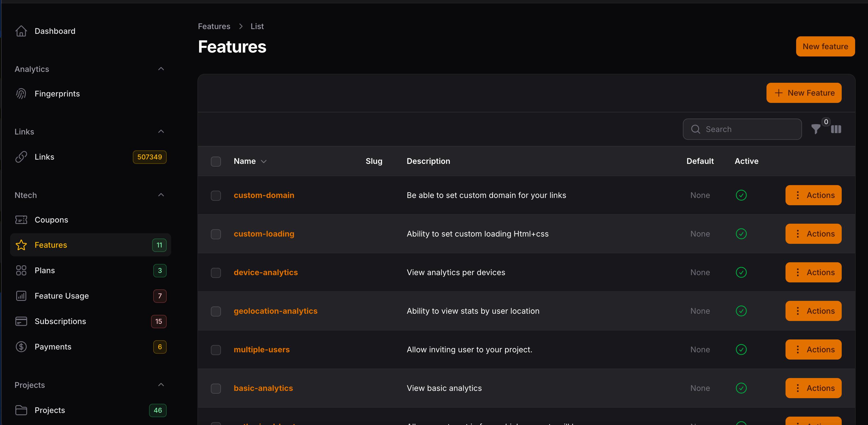
Task: Open the filter icon near search
Action: [x=816, y=129]
